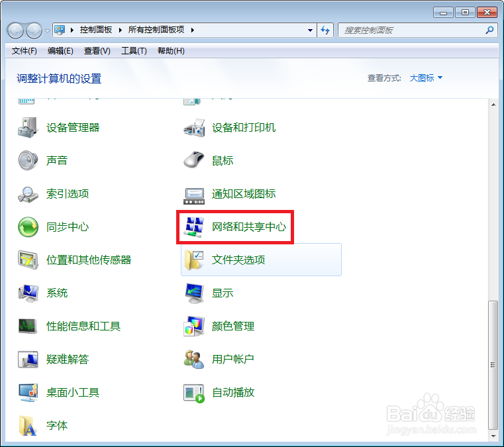Open the 用户帐户 link text
Viewport: 504px width, 447px height.
pos(232,360)
